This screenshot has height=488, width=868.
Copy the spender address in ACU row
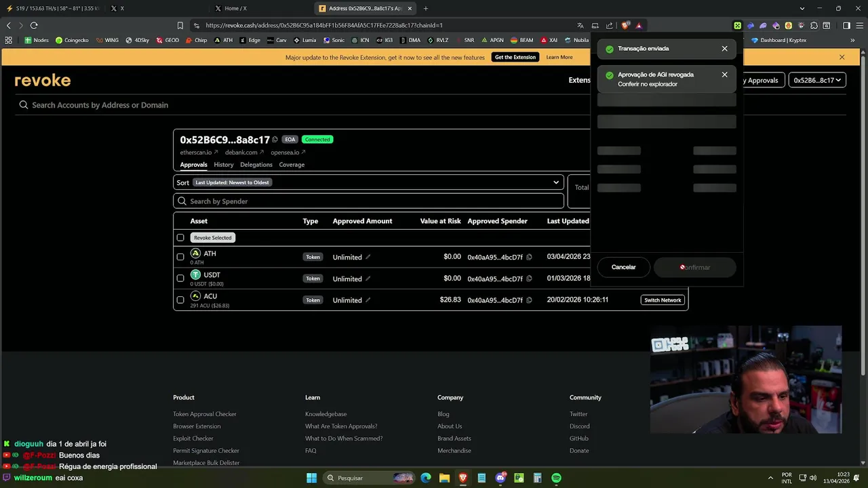[x=530, y=300]
